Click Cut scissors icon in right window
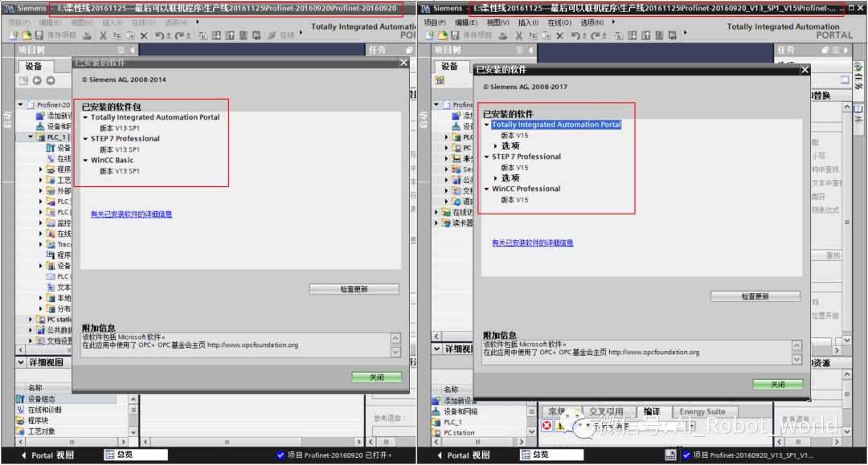 click(518, 35)
